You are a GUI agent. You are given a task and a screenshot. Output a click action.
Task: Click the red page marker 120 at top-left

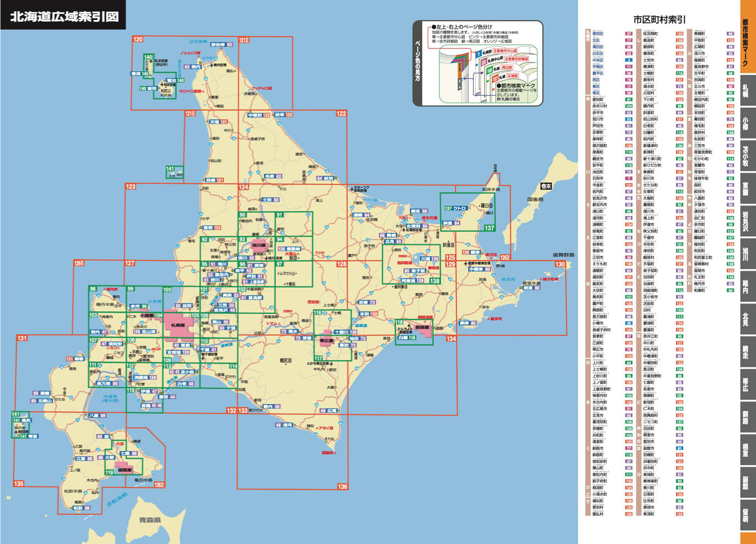tap(138, 39)
